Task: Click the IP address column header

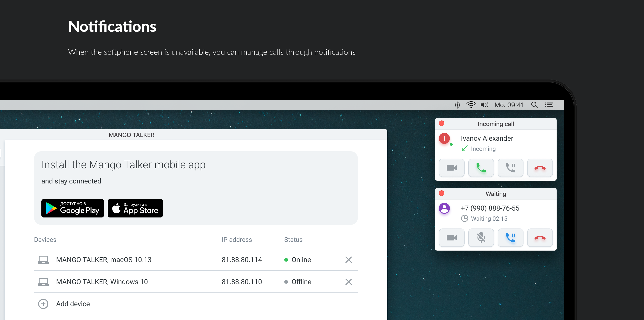Action: pos(237,240)
